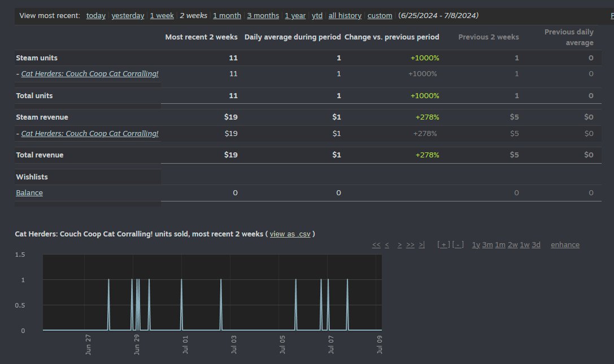Screen dimensions: 614x364
Task: Zoom in the chart with [+]
Action: click(x=443, y=244)
